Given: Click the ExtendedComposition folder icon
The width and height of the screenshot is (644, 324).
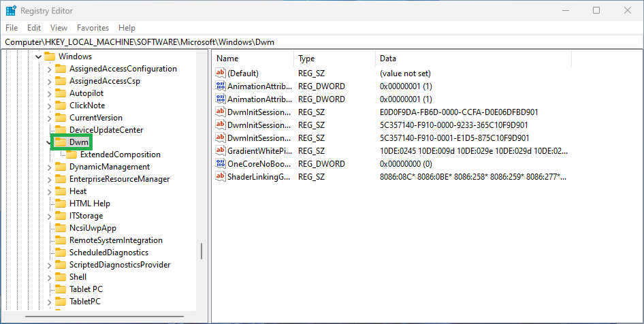Looking at the screenshot, I should pyautogui.click(x=71, y=155).
